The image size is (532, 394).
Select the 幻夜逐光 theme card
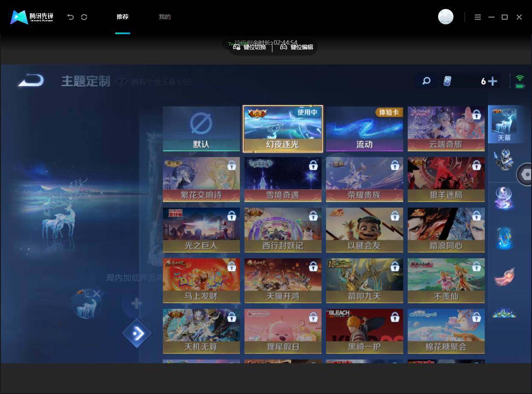click(x=283, y=129)
